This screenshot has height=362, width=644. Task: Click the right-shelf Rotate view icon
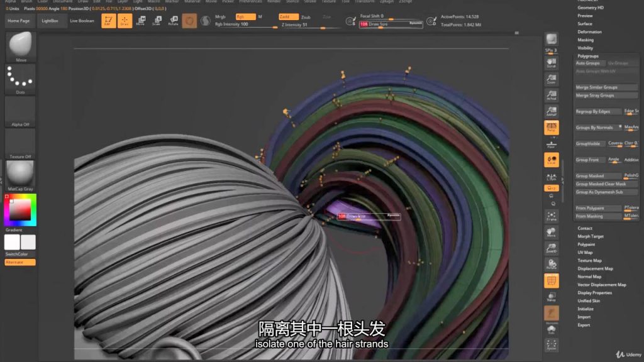[551, 265]
